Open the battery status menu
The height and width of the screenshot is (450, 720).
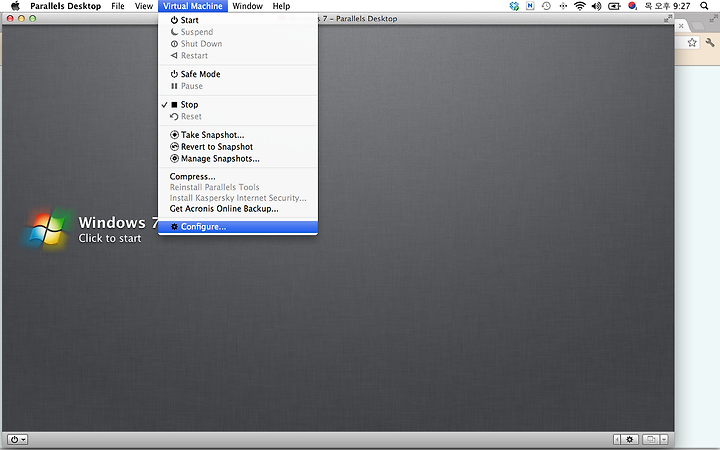click(614, 6)
